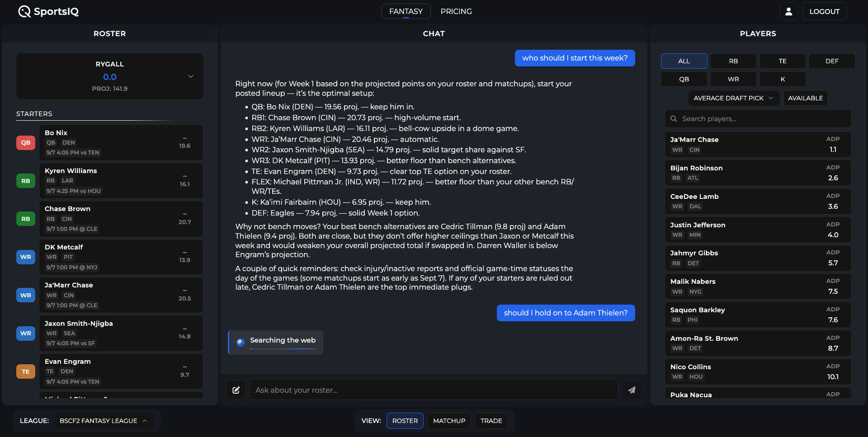Image resolution: width=868 pixels, height=437 pixels.
Task: Open the user profile icon
Action: click(x=788, y=11)
